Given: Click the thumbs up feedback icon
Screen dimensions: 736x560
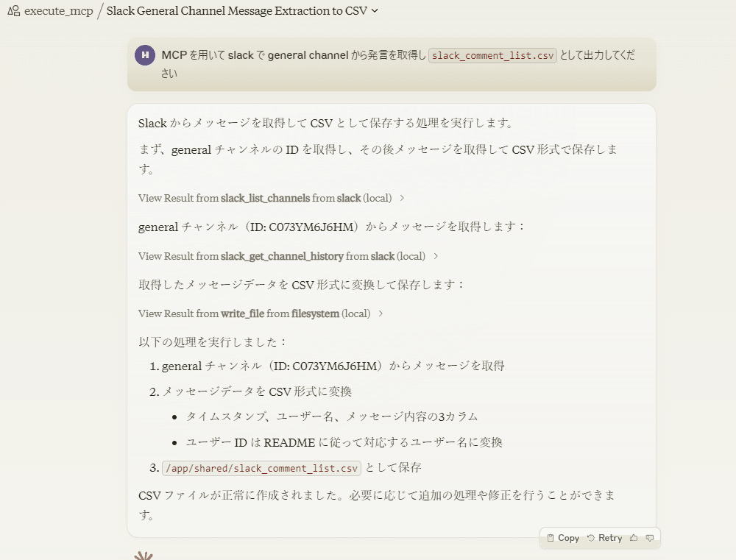Looking at the screenshot, I should point(634,538).
